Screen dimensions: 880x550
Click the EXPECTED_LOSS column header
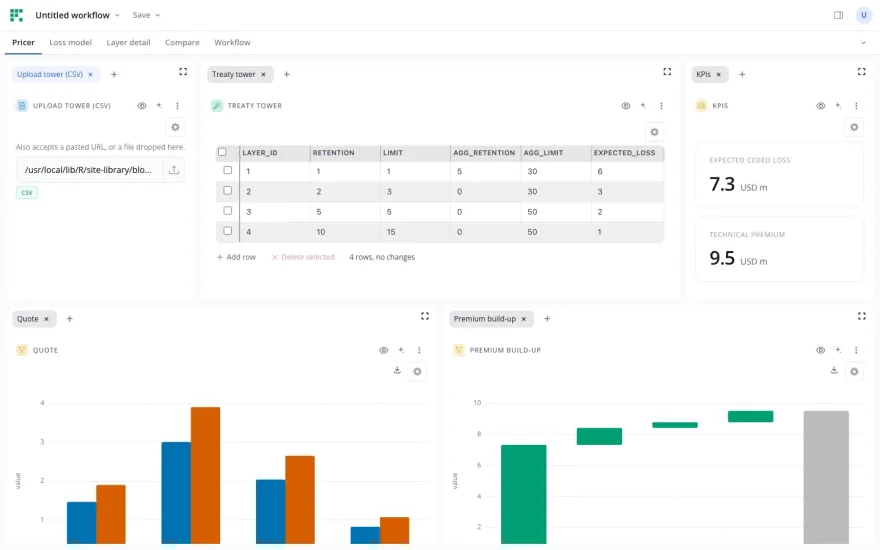[627, 153]
